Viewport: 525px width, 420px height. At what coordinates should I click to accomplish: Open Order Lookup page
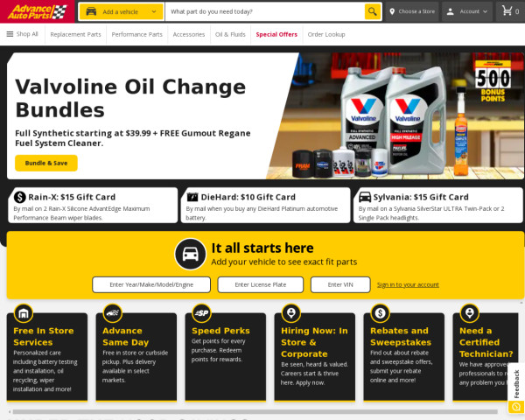326,34
